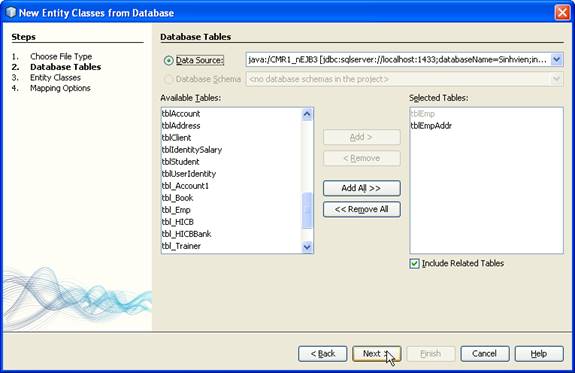The image size is (575, 373).
Task: Open the Database Schema dropdown arrow
Action: coord(557,79)
